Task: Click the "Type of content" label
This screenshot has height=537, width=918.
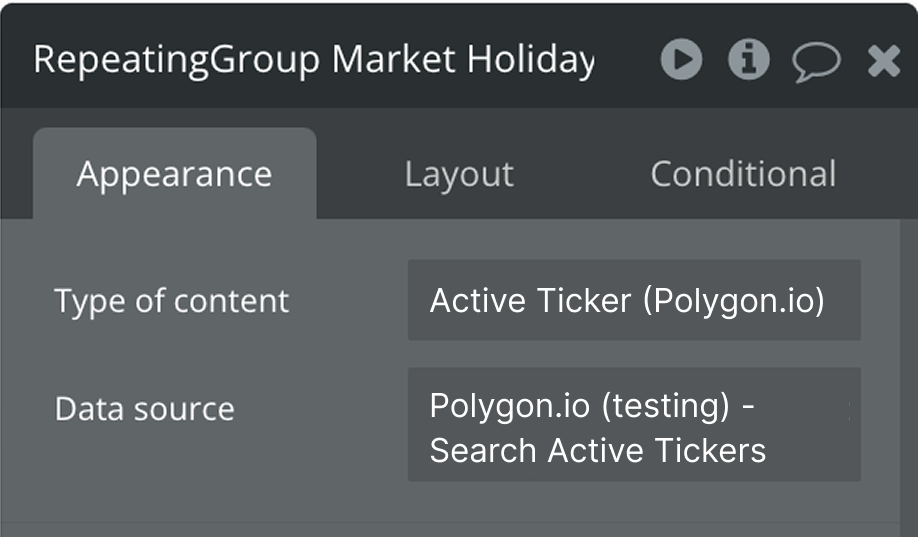Action: [171, 301]
